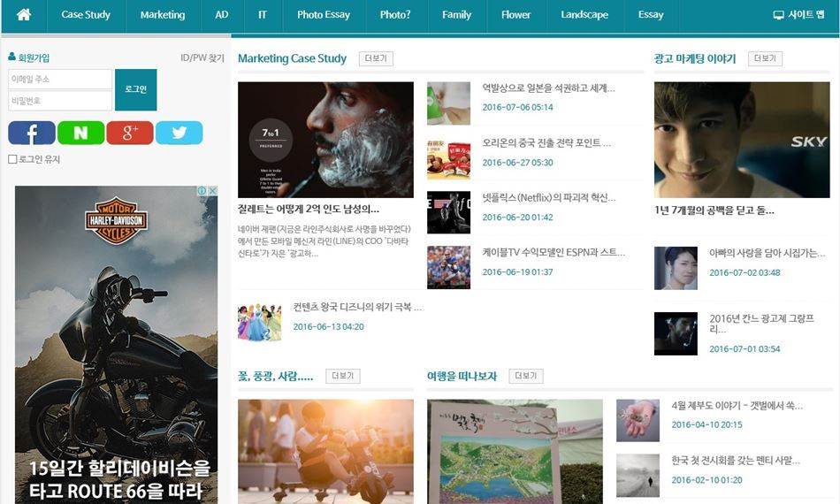Click the date 2016-04-10 20:15
This screenshot has width=840, height=504.
pos(707,424)
